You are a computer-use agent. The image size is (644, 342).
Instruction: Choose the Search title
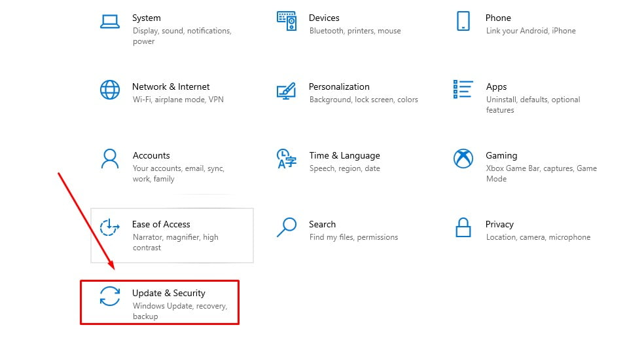[323, 224]
